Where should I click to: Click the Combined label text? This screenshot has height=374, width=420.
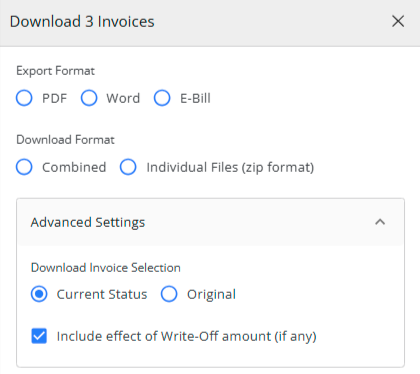pos(74,167)
